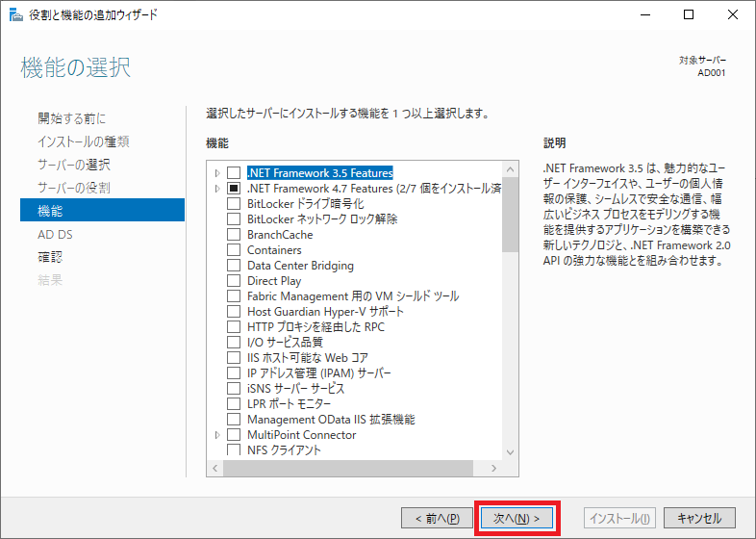Select the Direct Play label text
The width and height of the screenshot is (756, 539).
point(274,281)
